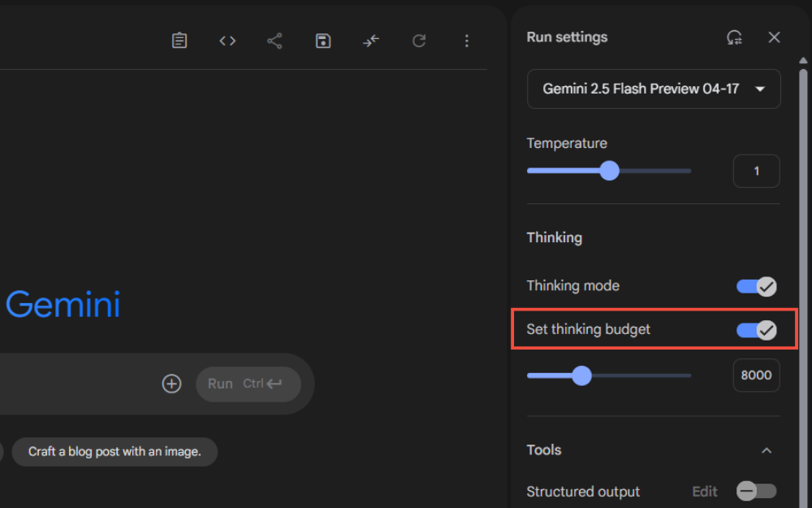Click the thinking budget 8000 input field

(x=757, y=376)
